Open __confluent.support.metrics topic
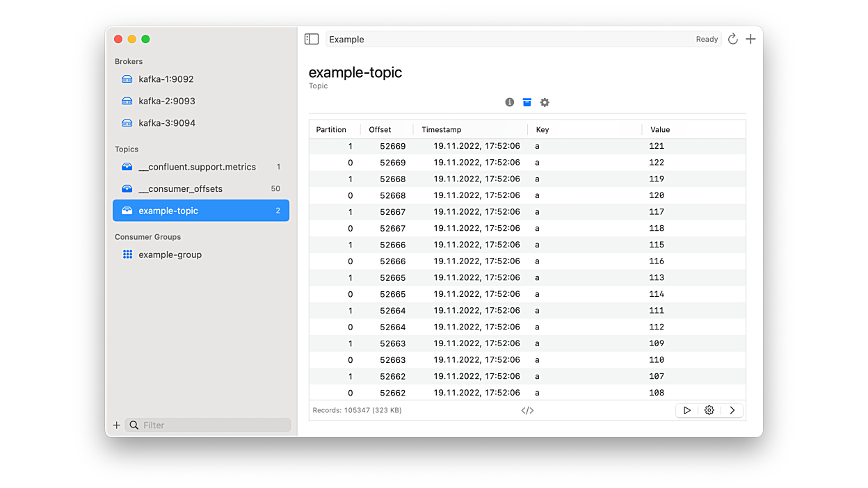Viewport: 868px width, 488px height. coord(201,167)
